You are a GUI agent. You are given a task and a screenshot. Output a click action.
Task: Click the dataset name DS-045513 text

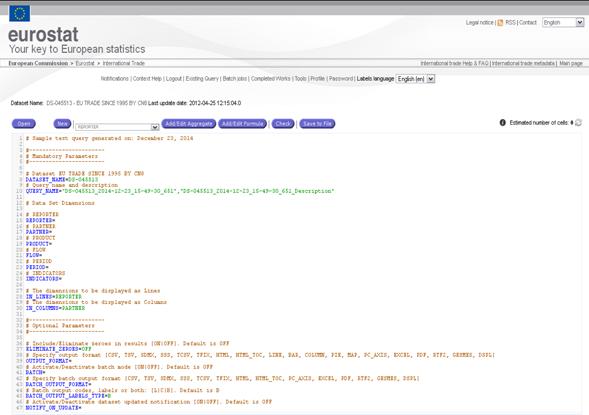(x=96, y=103)
